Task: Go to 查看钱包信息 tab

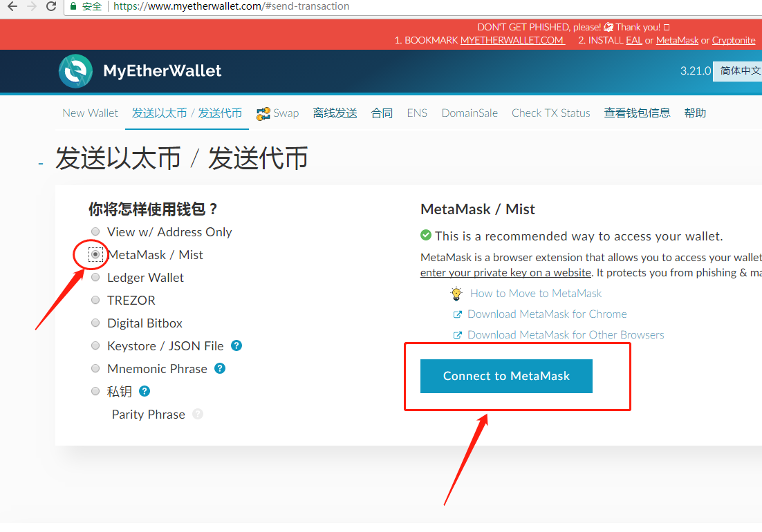Action: (x=637, y=113)
